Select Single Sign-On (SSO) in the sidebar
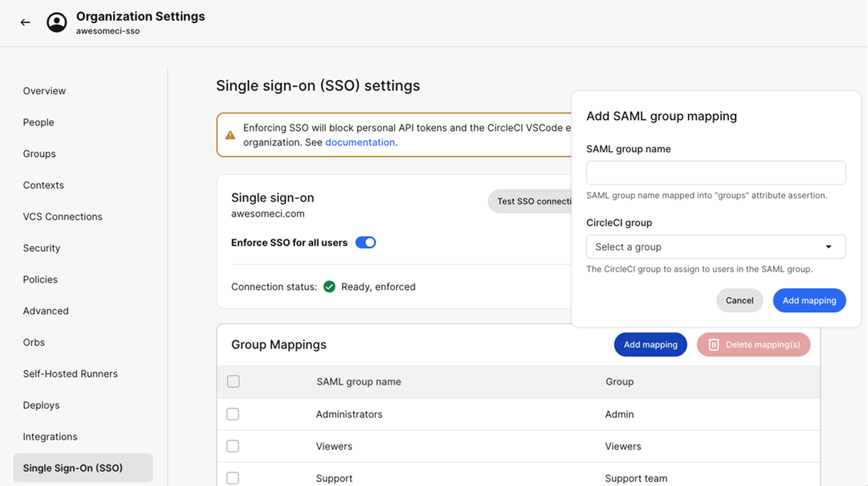The width and height of the screenshot is (868, 486). (83, 468)
